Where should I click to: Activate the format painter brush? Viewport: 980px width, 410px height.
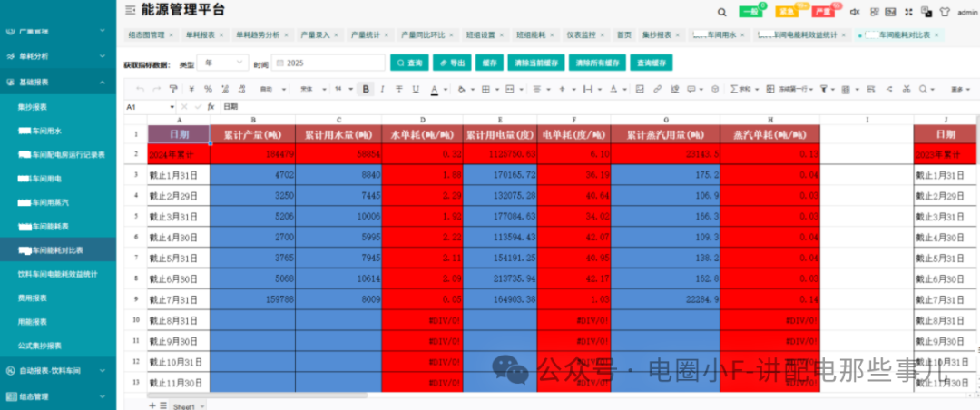pyautogui.click(x=173, y=90)
